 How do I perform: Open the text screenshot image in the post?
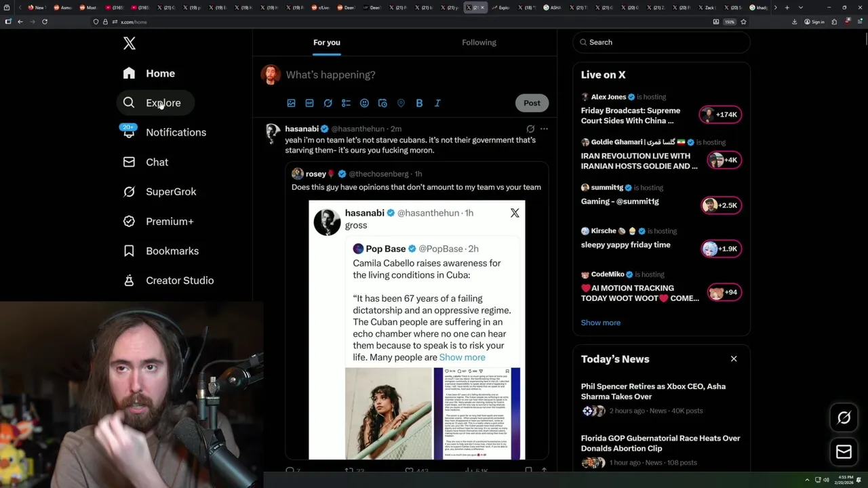[x=477, y=413]
